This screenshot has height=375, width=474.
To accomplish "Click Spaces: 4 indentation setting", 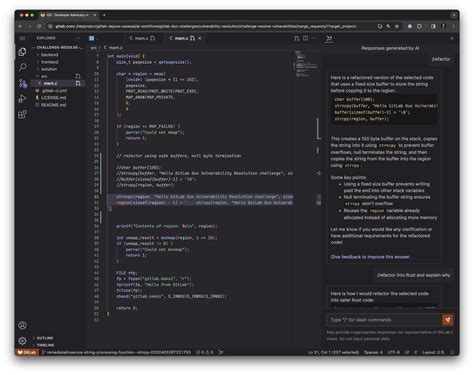I will tap(373, 352).
